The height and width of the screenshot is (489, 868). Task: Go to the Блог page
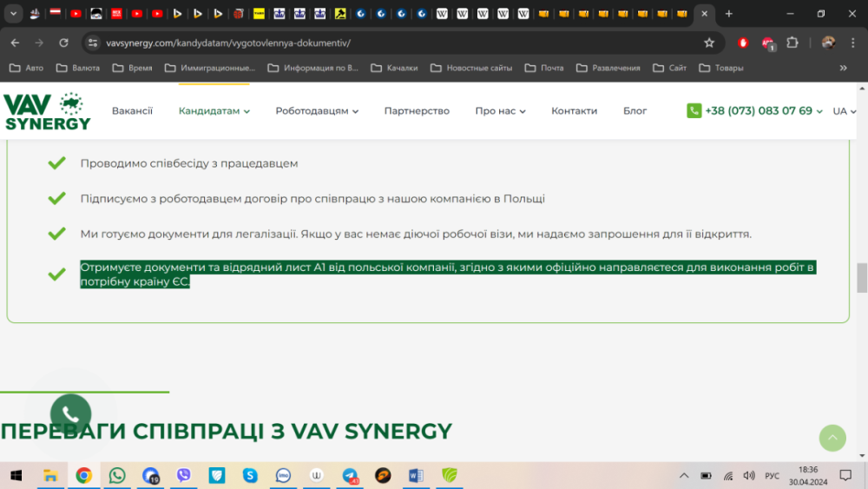point(635,111)
